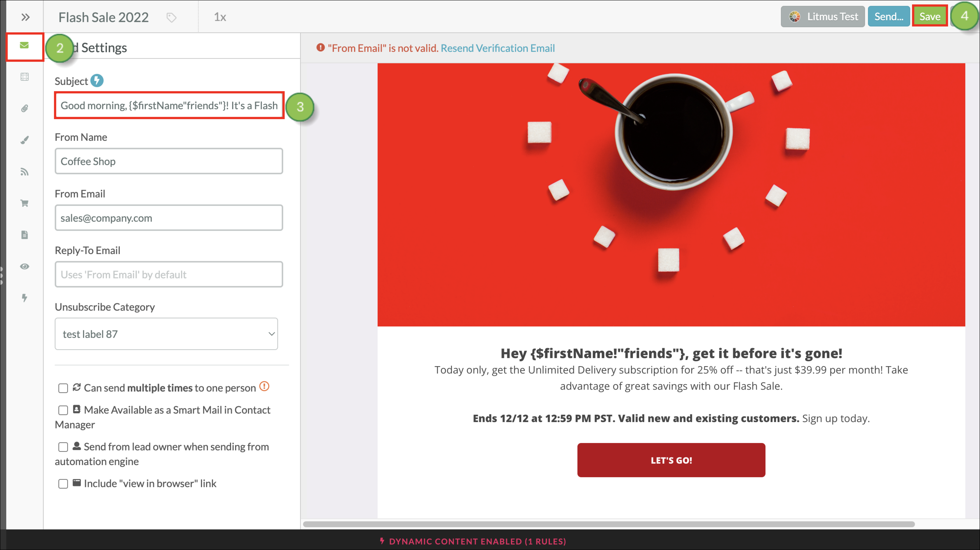Click the Litmus Test button

click(x=822, y=16)
